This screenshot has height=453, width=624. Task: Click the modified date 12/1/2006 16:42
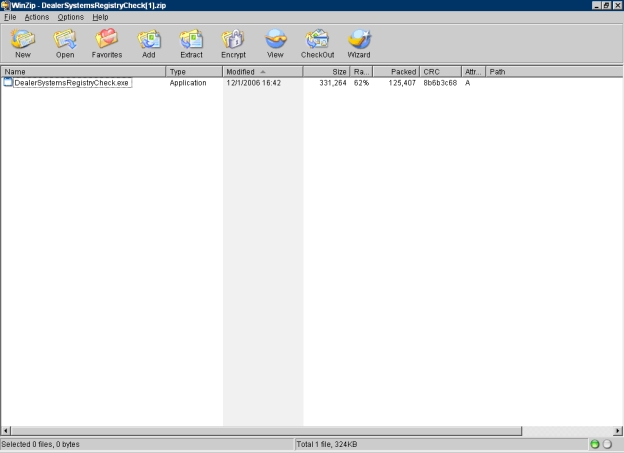tap(254, 83)
